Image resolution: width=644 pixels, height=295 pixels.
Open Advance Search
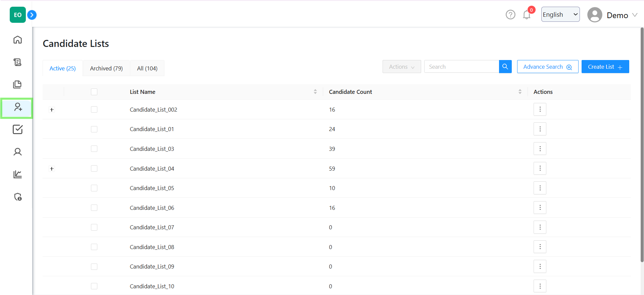547,67
